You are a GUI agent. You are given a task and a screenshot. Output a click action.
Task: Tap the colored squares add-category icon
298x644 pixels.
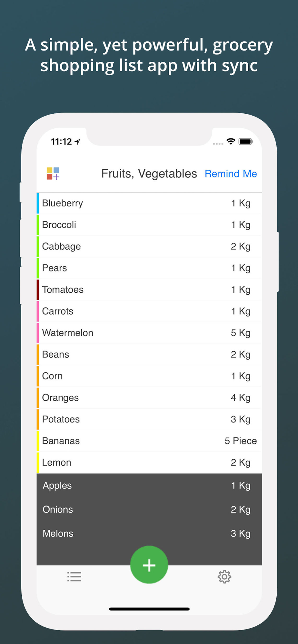tap(53, 174)
